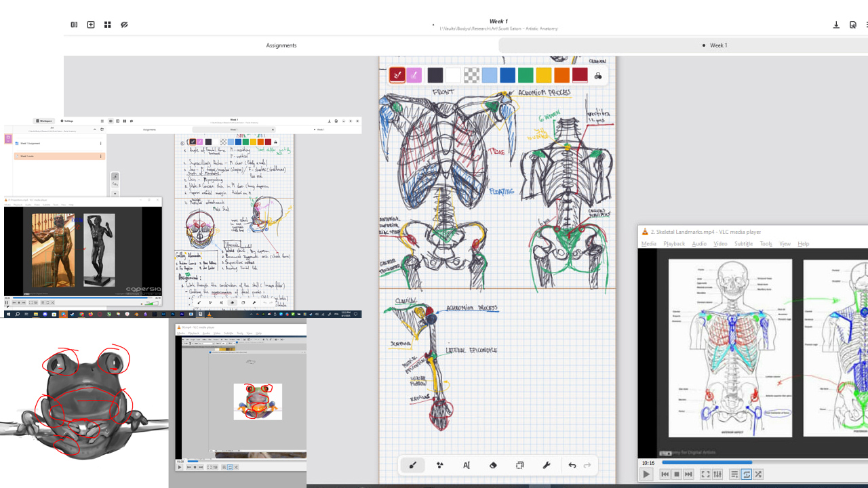Play the Skeletal Landmarks video in VLC
The height and width of the screenshot is (488, 868).
pos(646,474)
